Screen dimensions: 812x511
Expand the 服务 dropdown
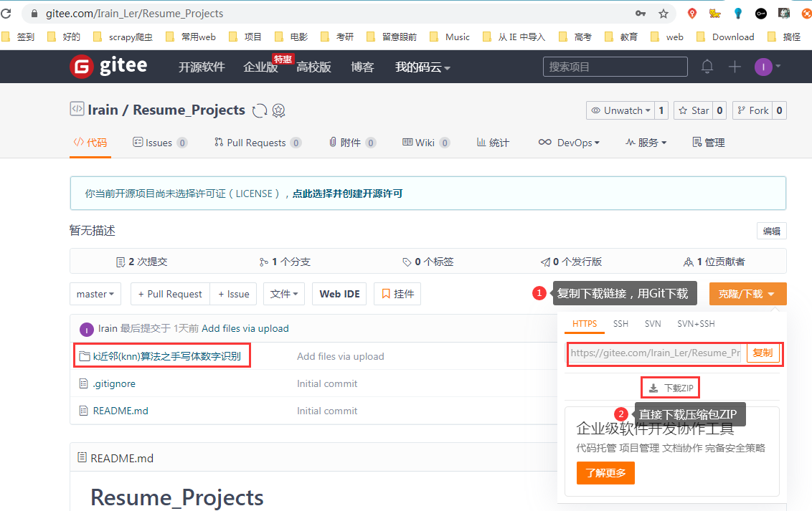click(x=646, y=143)
